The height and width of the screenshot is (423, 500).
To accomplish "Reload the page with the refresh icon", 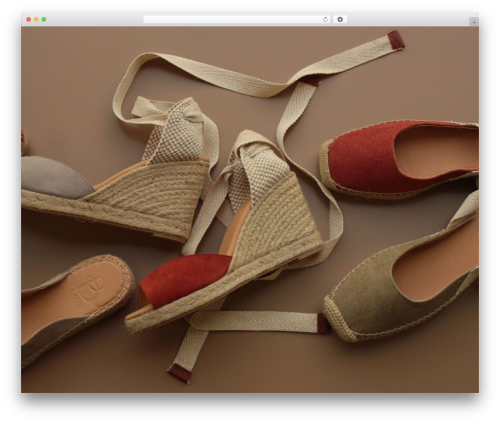I will [x=325, y=20].
